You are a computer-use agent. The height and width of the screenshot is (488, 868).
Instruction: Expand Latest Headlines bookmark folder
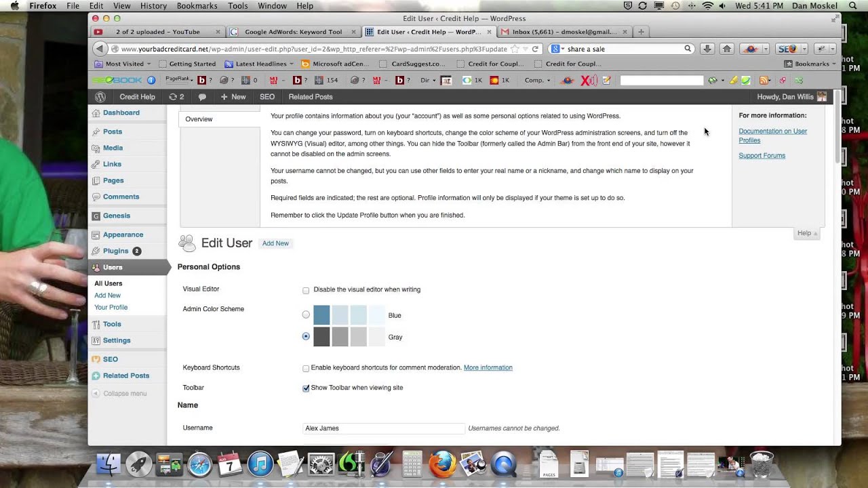pyautogui.click(x=259, y=64)
